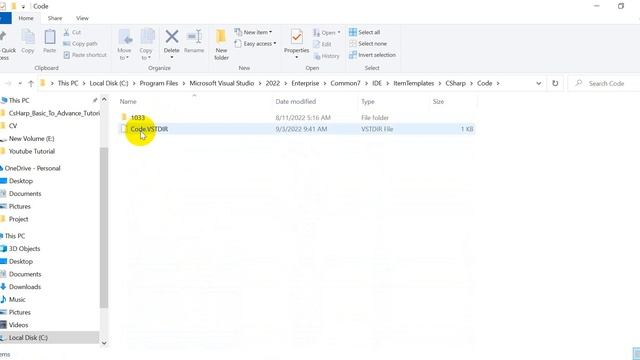Click the Edit ribbon button
The width and height of the screenshot is (640, 360).
(322, 44)
